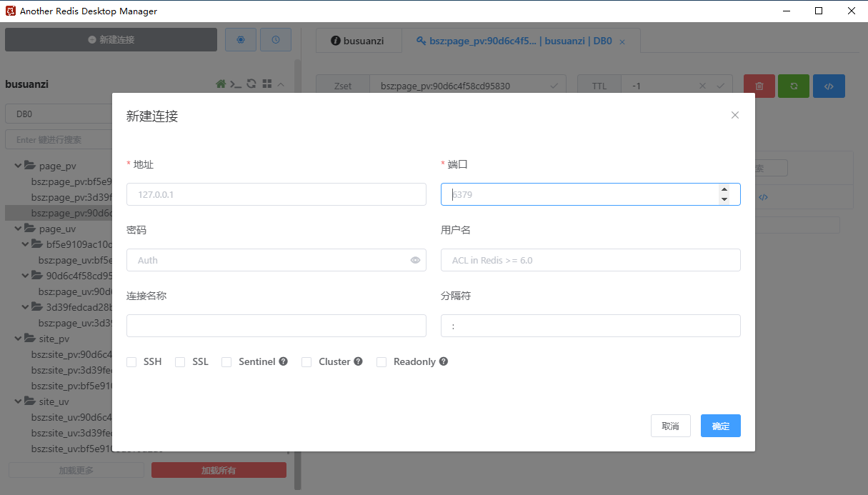Collapse the busuanzi connection chevron
This screenshot has width=868, height=495.
click(281, 84)
